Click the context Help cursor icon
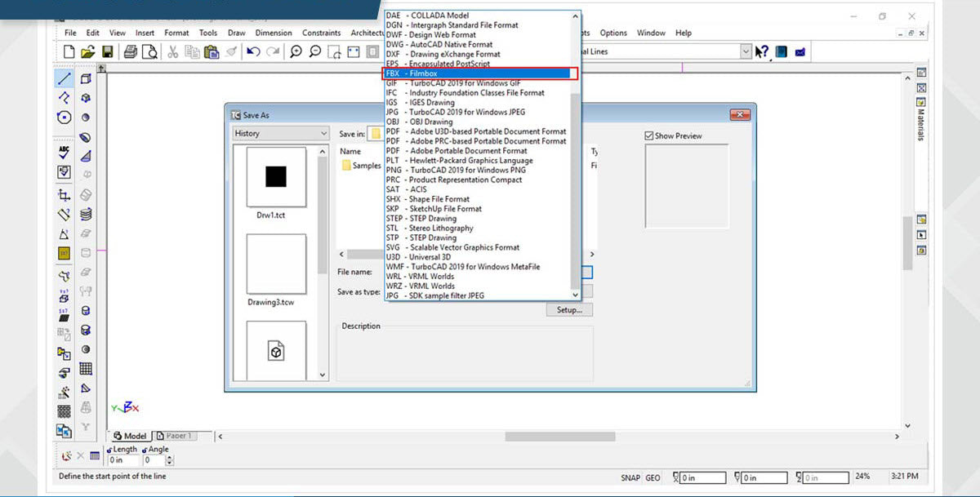This screenshot has width=980, height=497. pyautogui.click(x=761, y=52)
